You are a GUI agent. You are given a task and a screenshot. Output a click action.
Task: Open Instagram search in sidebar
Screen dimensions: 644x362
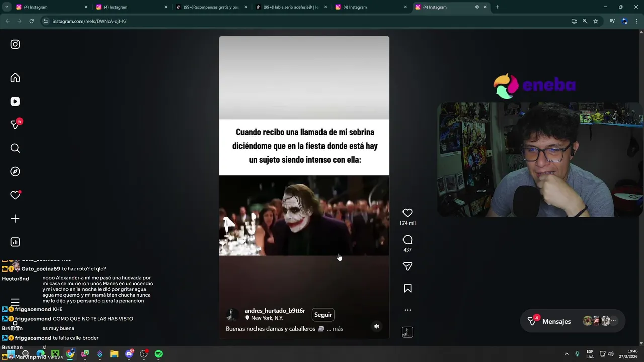15,148
